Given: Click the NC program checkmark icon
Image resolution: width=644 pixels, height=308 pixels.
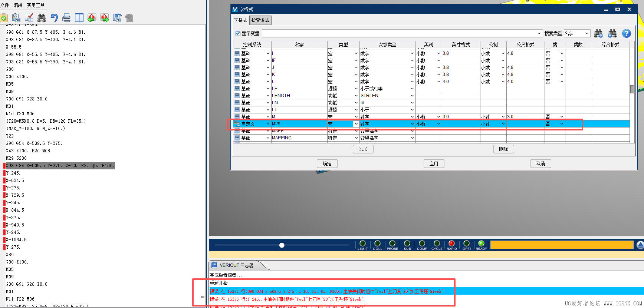Looking at the screenshot, I should tap(29, 17).
